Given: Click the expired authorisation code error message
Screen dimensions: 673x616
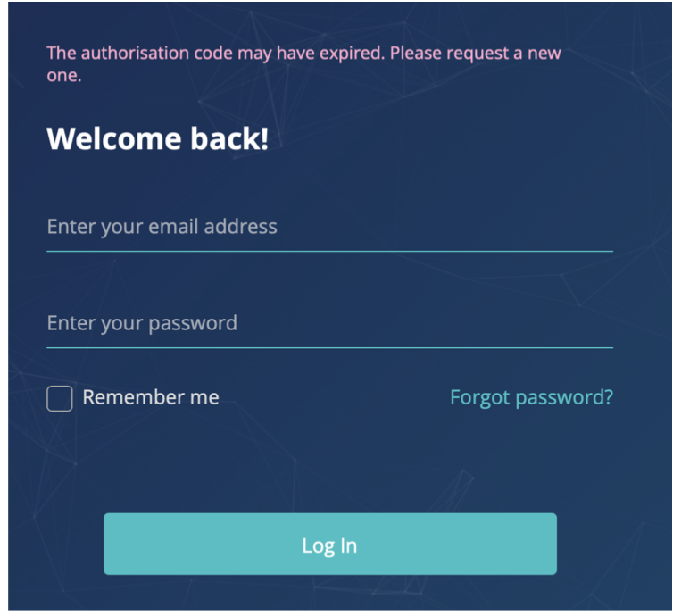Looking at the screenshot, I should [x=303, y=62].
